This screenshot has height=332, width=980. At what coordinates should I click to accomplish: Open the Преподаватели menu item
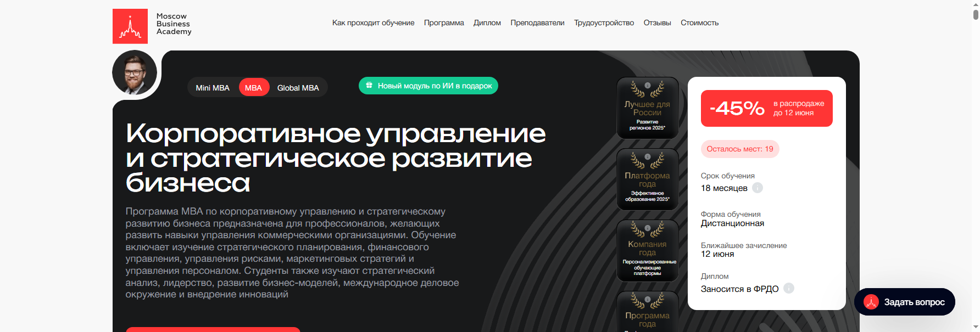[537, 22]
